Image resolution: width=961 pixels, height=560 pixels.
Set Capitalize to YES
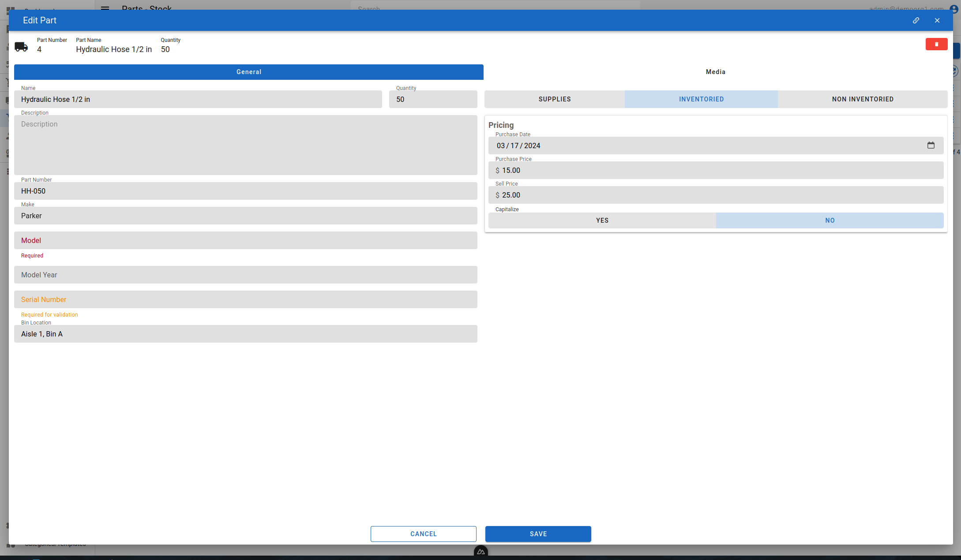point(602,220)
